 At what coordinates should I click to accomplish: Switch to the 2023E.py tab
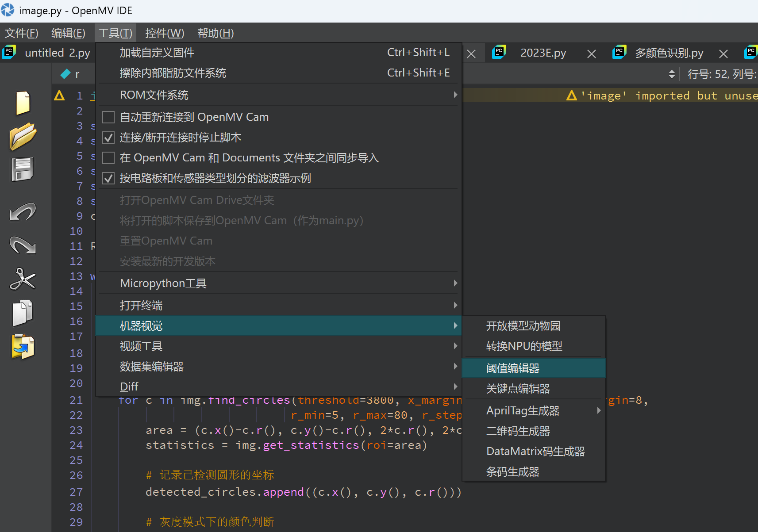click(x=543, y=53)
